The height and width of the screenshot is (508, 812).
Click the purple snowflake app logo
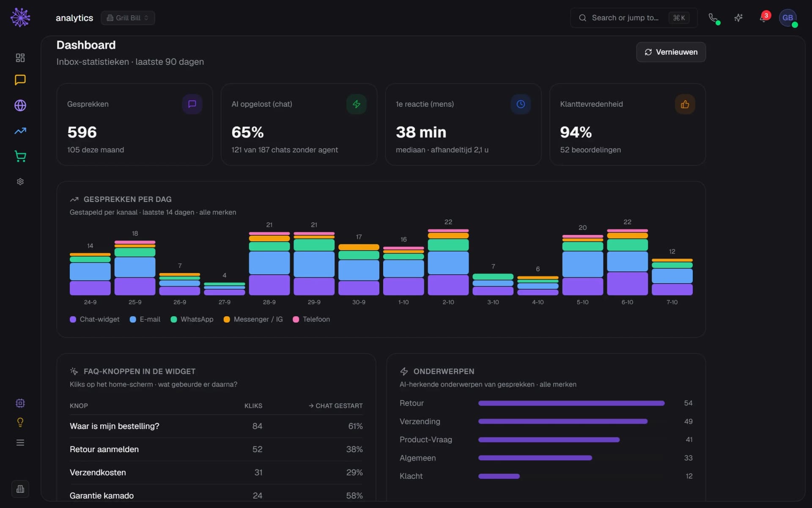coord(20,17)
